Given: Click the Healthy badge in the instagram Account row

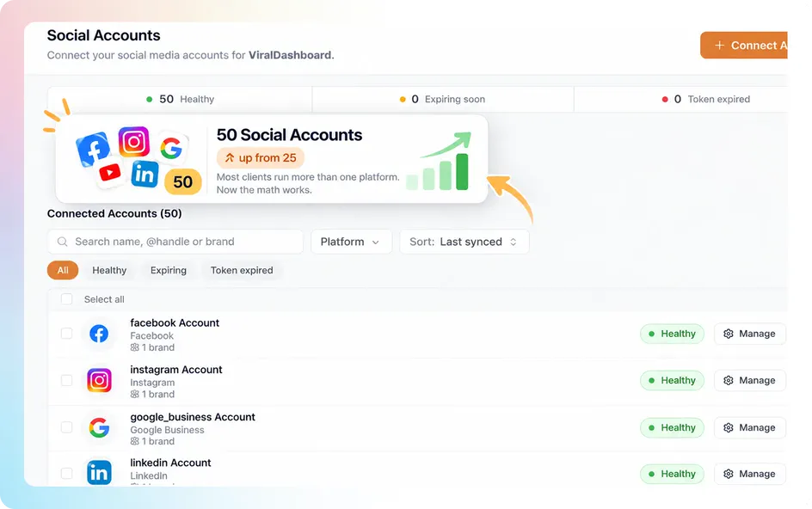Looking at the screenshot, I should point(672,380).
